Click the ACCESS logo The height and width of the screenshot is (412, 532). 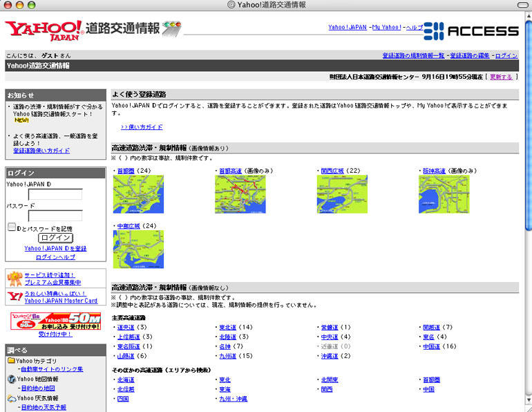[471, 31]
